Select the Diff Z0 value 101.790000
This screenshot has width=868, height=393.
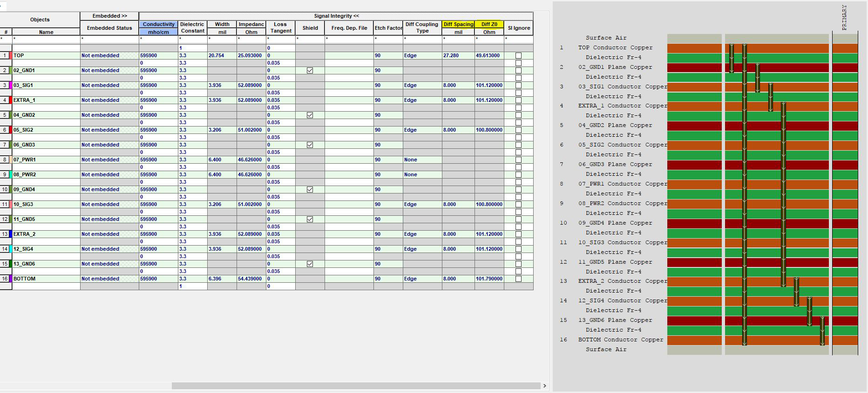[489, 279]
